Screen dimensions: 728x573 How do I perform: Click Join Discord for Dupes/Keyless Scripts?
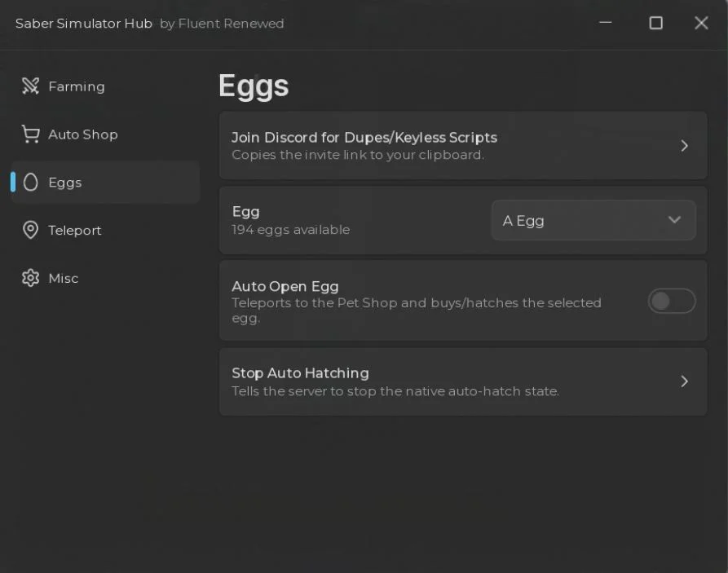[463, 145]
